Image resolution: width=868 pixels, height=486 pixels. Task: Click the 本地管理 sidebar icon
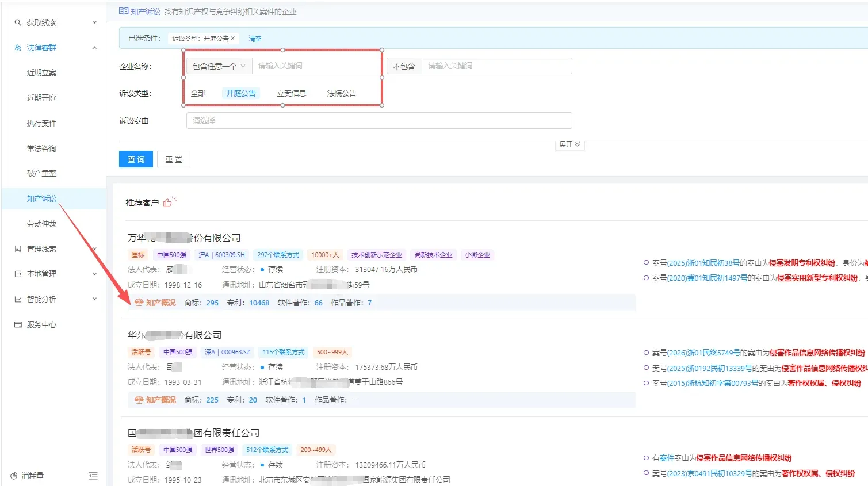point(18,274)
